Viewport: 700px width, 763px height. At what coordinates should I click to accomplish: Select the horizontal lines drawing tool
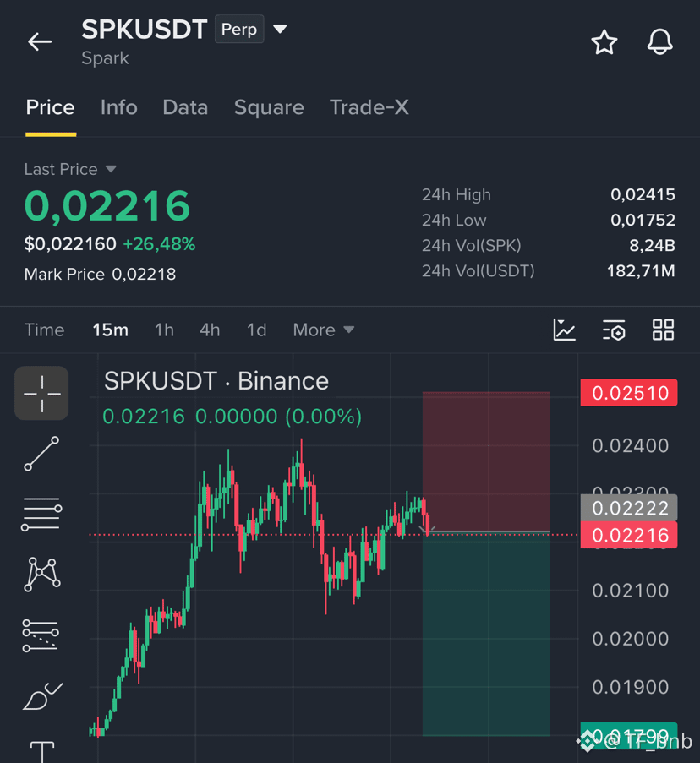[x=41, y=515]
